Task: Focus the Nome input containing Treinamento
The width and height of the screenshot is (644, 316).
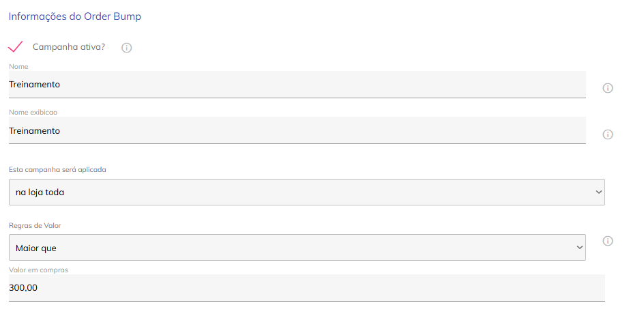Action: (297, 85)
